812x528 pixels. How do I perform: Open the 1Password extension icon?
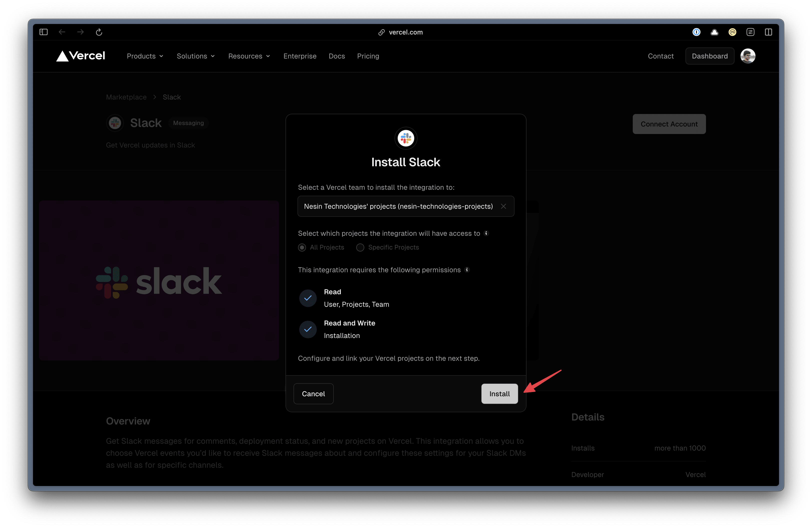click(x=696, y=32)
